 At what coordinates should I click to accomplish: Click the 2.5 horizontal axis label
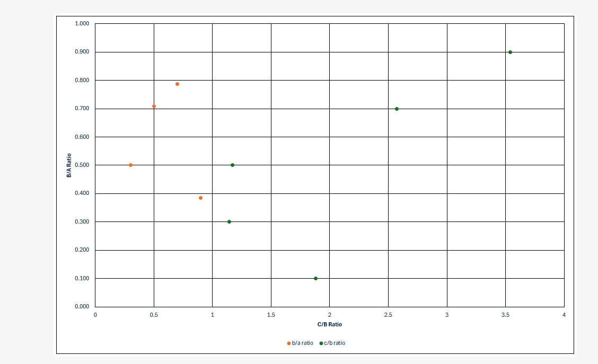click(388, 315)
